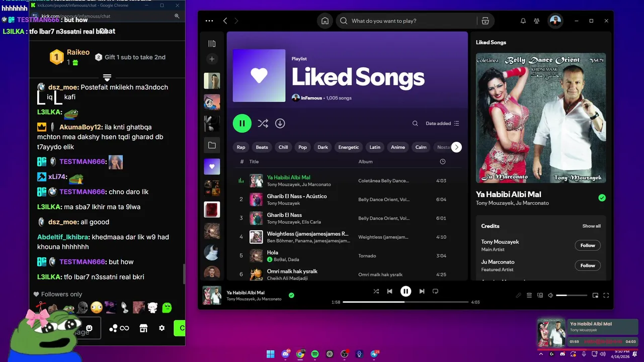Toggle shuffle in bottom player bar

[376, 291]
